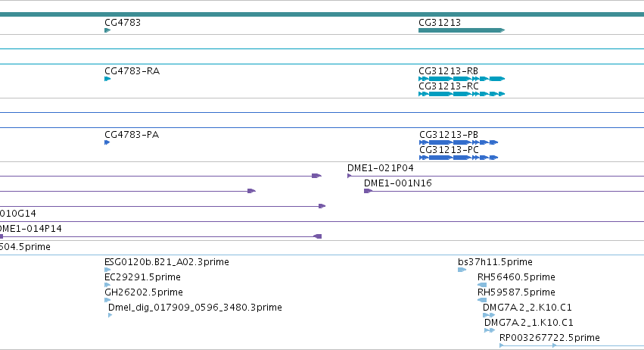Viewport: 644px width, 350px height.
Task: Select the CG4783 gene label
Action: coord(123,23)
